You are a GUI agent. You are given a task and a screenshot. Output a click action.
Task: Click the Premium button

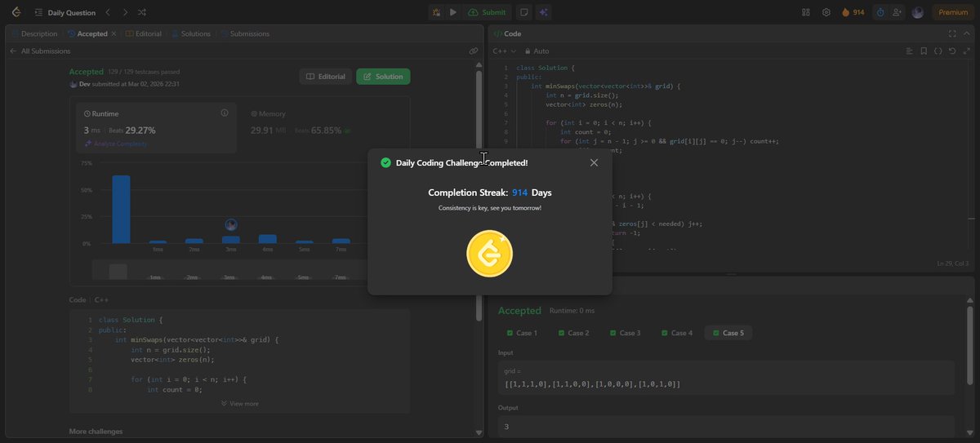click(x=953, y=12)
